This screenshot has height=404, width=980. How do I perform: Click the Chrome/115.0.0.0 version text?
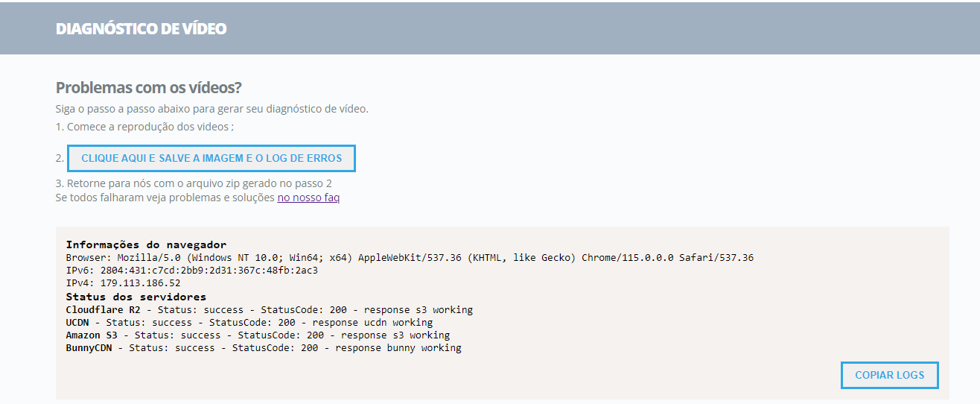pos(627,258)
